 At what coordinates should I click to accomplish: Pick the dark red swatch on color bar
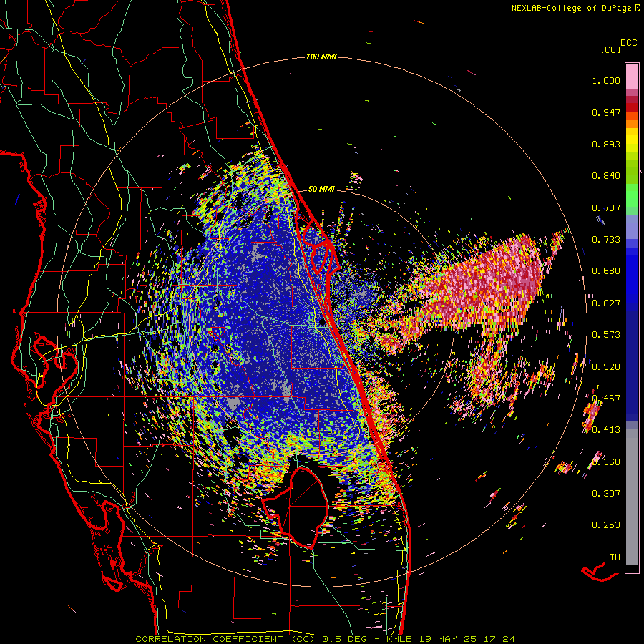(632, 107)
